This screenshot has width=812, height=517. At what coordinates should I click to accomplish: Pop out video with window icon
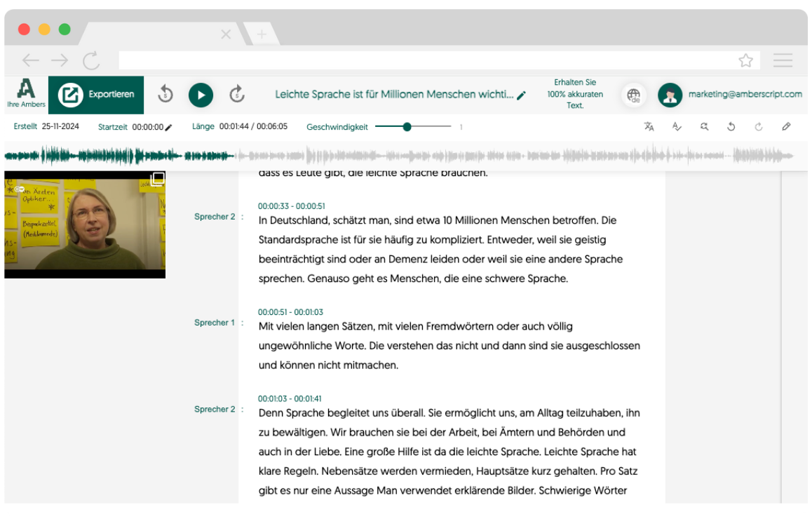[157, 180]
